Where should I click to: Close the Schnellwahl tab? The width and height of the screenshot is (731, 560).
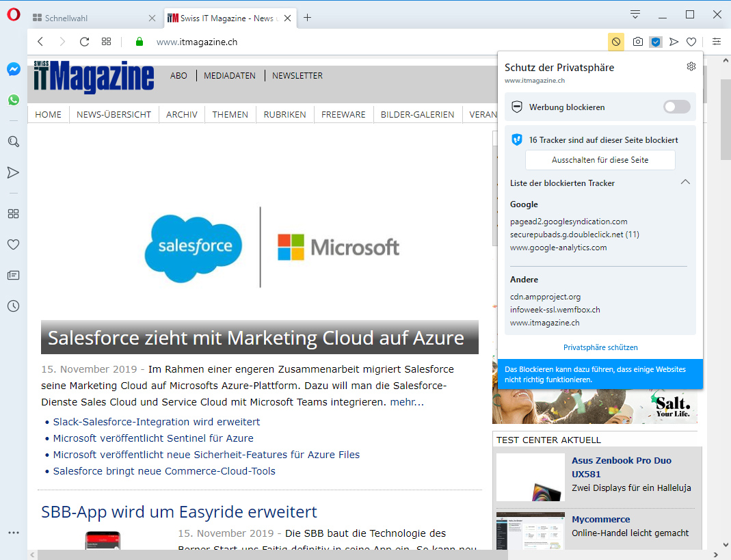coord(152,18)
